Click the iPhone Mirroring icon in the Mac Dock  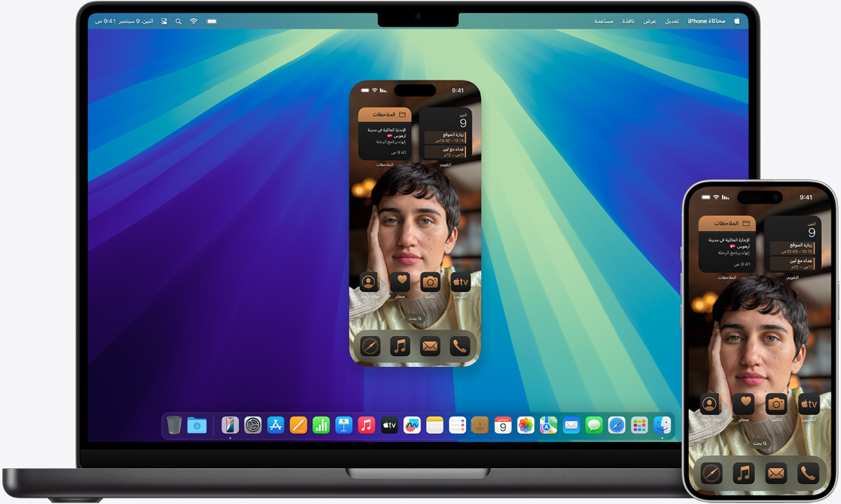(x=230, y=425)
